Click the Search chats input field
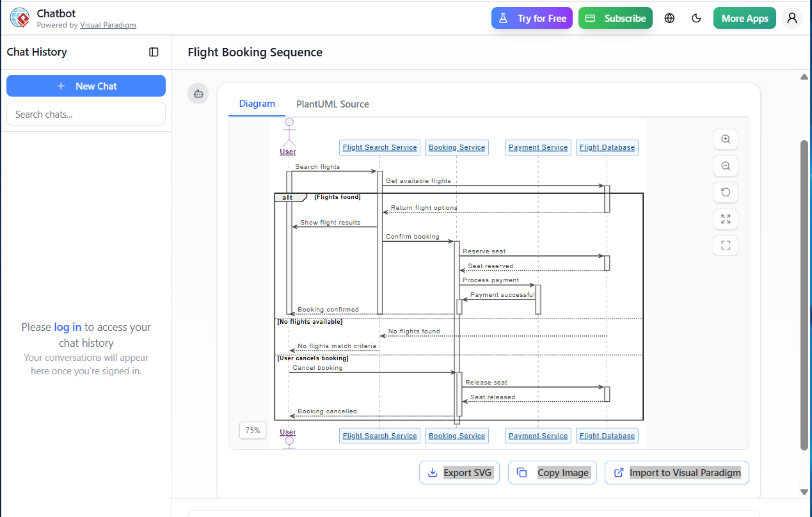 (86, 114)
